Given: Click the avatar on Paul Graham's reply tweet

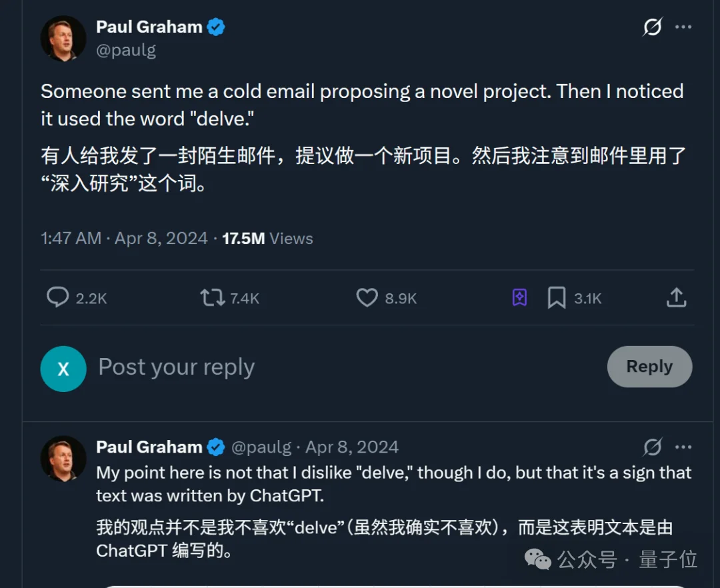Looking at the screenshot, I should pyautogui.click(x=63, y=457).
